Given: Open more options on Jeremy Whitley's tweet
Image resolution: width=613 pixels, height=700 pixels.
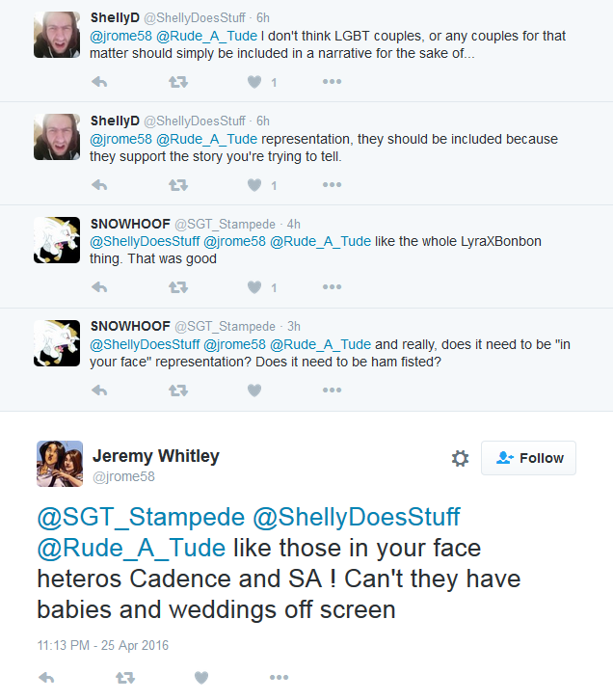Looking at the screenshot, I should [279, 679].
